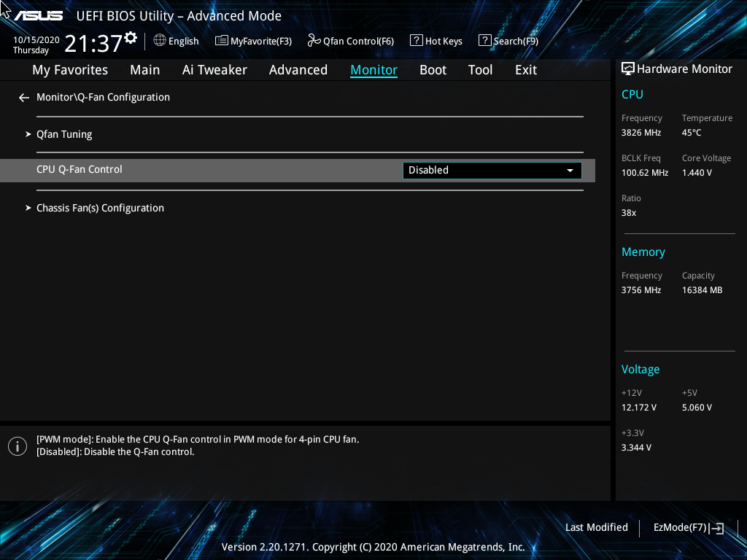747x560 pixels.
Task: Click the Hot Keys question mark icon
Action: pos(416,41)
